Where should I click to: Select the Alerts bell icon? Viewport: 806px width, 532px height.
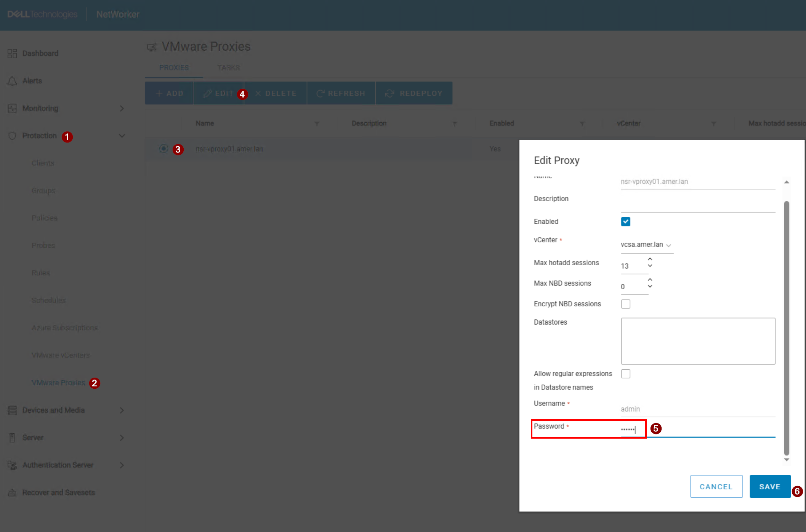coord(12,80)
